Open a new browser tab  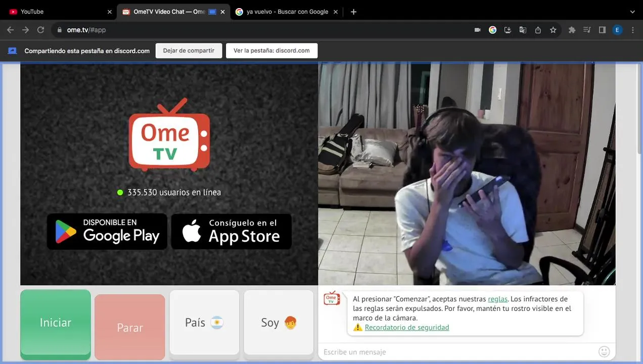point(353,12)
